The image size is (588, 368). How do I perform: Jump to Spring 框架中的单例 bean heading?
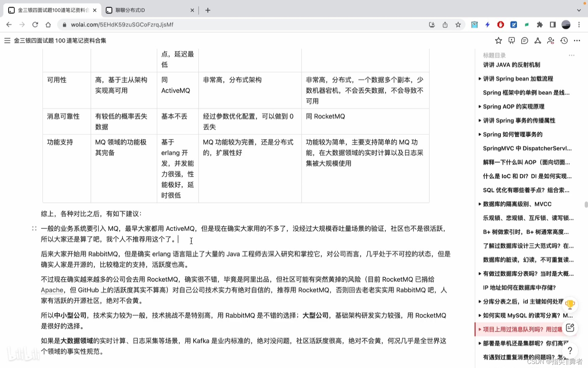526,93
